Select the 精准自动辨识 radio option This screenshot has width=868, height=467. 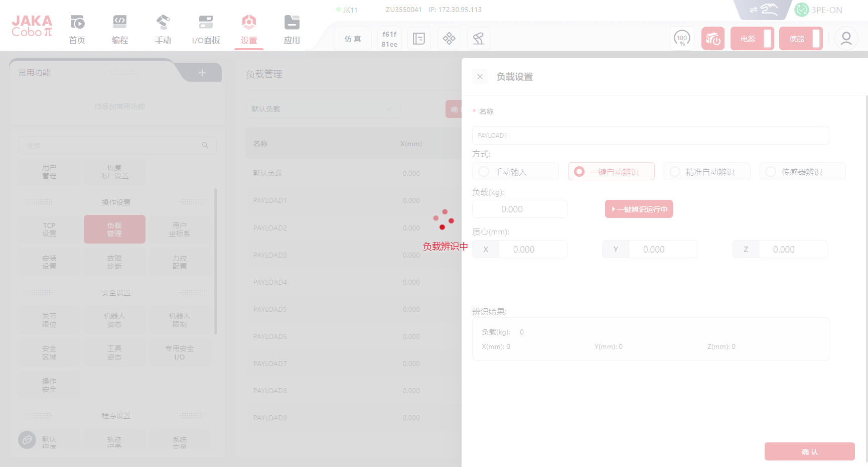pyautogui.click(x=675, y=172)
